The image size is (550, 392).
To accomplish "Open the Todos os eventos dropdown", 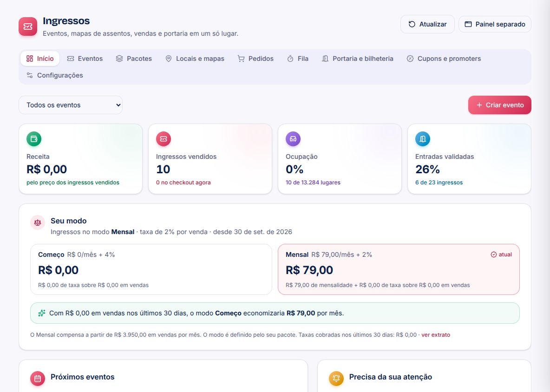I will (x=71, y=105).
